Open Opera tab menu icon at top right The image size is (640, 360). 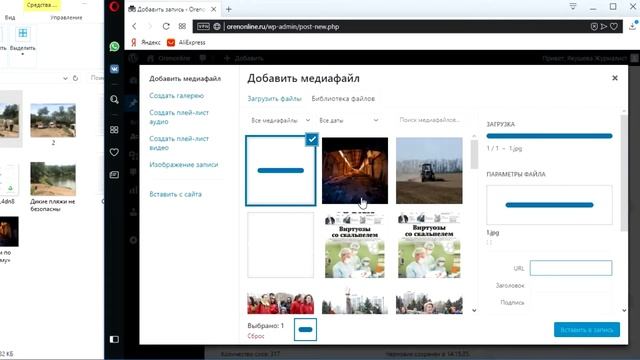pos(573,7)
